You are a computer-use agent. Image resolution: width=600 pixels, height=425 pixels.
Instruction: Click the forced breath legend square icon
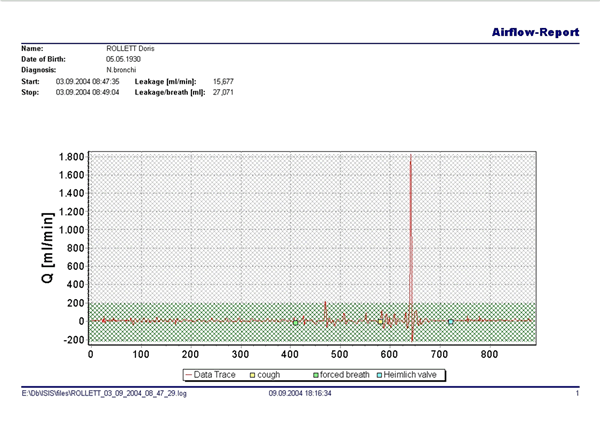coord(316,375)
